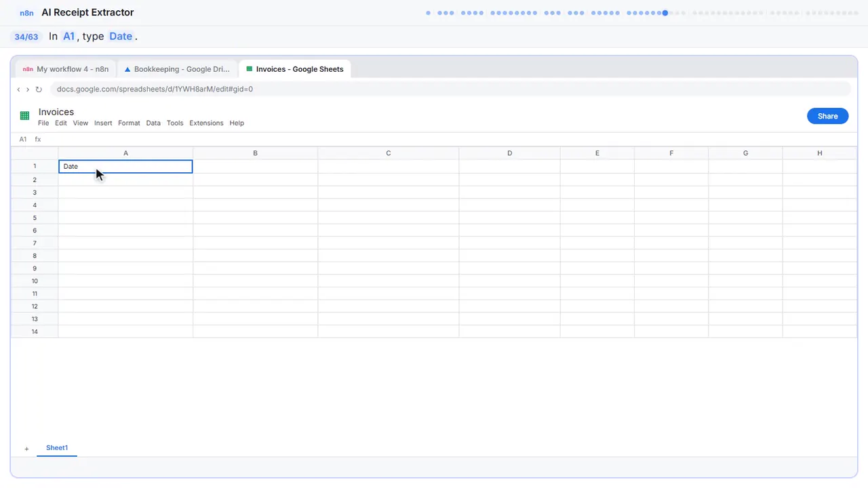868x488 pixels.
Task: Open the Insert menu
Action: pos(103,123)
